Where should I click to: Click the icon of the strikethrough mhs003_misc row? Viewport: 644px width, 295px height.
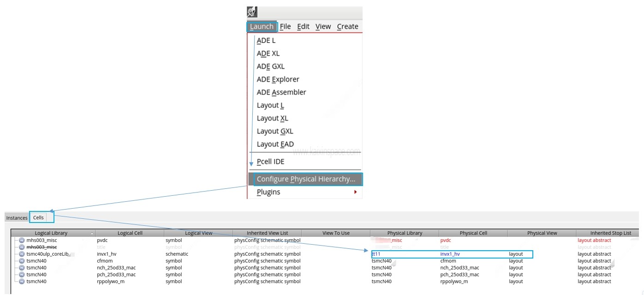pos(22,247)
